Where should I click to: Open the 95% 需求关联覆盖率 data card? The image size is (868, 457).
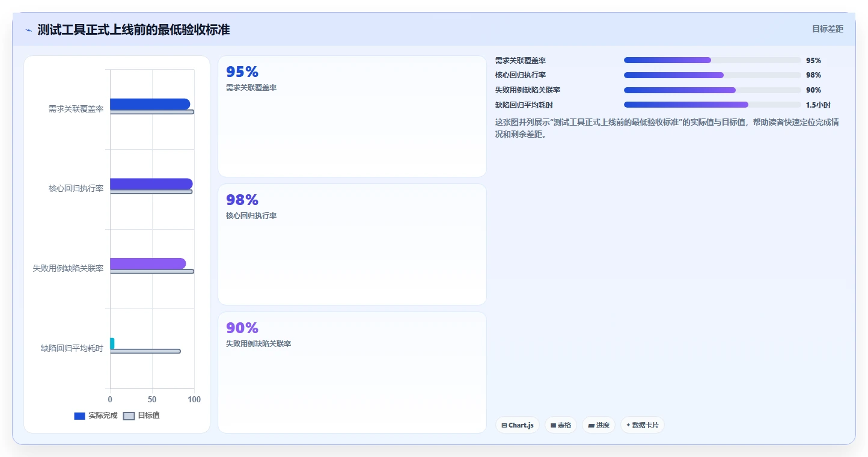(x=352, y=116)
